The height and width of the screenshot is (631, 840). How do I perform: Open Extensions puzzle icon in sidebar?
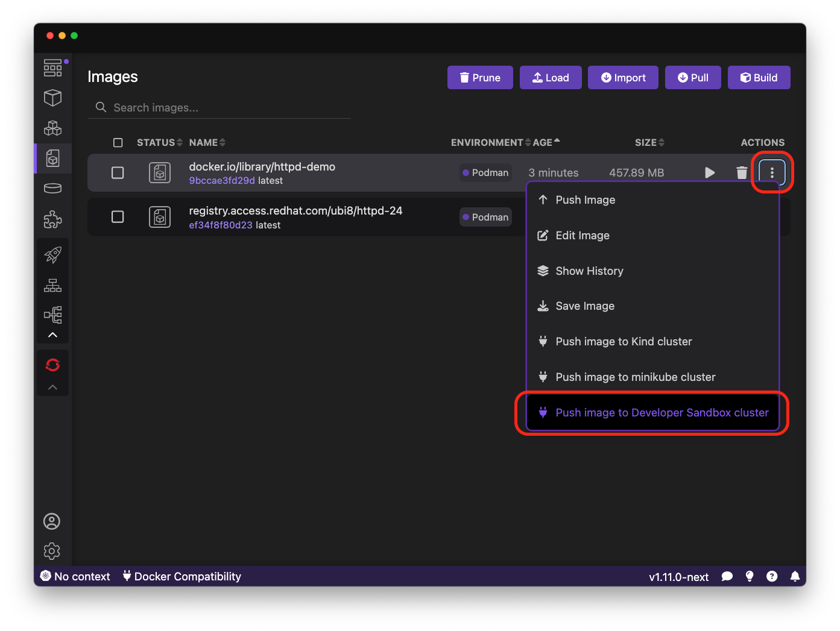(x=53, y=219)
